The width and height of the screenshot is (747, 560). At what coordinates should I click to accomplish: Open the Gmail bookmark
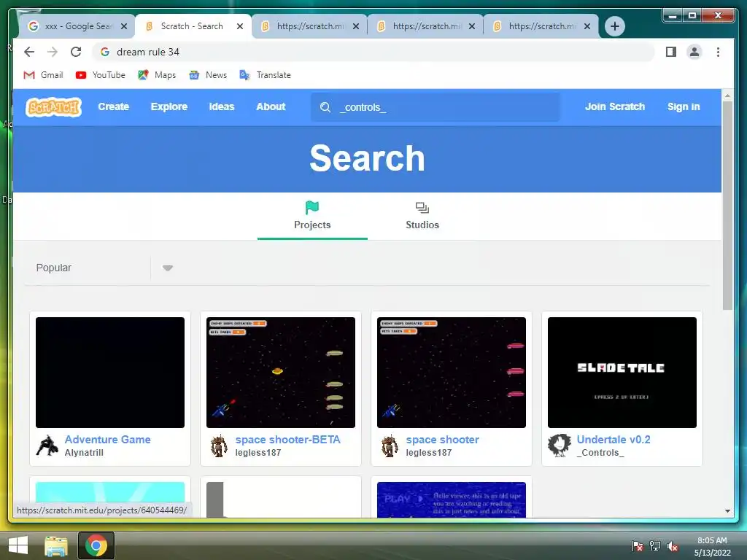[x=43, y=75]
